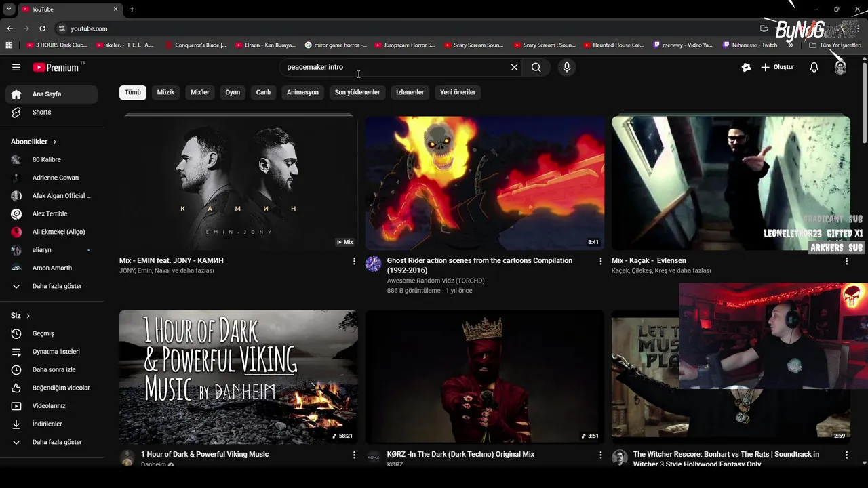The width and height of the screenshot is (868, 488).
Task: Select the Oyun filter chip
Action: (233, 92)
